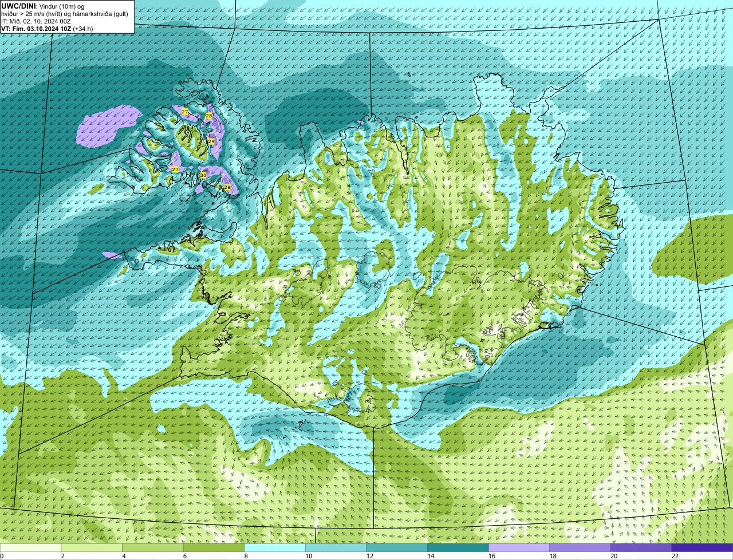The width and height of the screenshot is (733, 560).
Task: Click the scale label '10'
Action: (309, 556)
